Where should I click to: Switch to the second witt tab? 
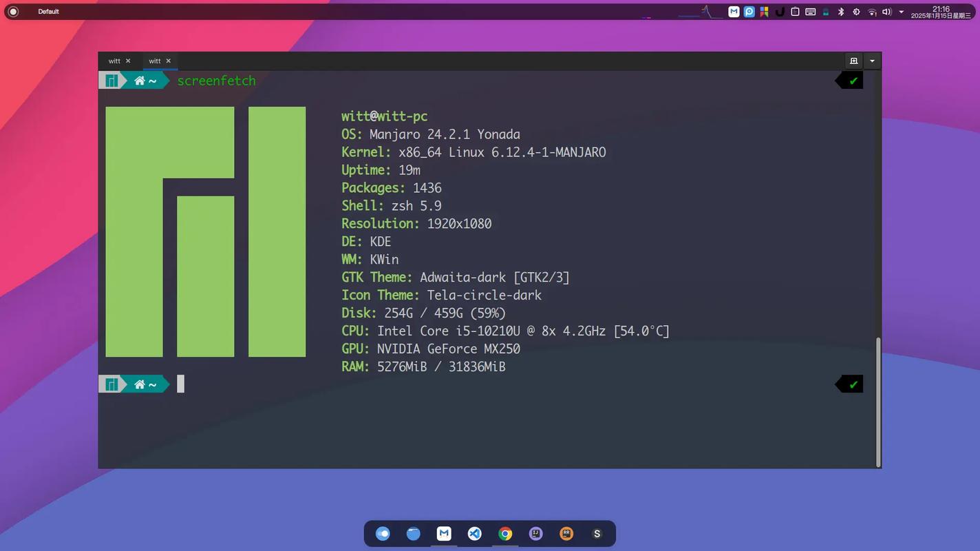click(x=155, y=61)
